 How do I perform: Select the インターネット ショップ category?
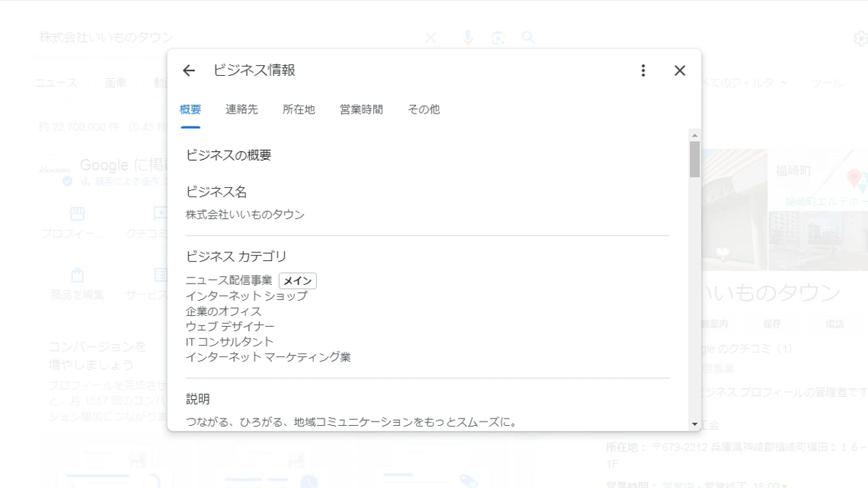(247, 296)
